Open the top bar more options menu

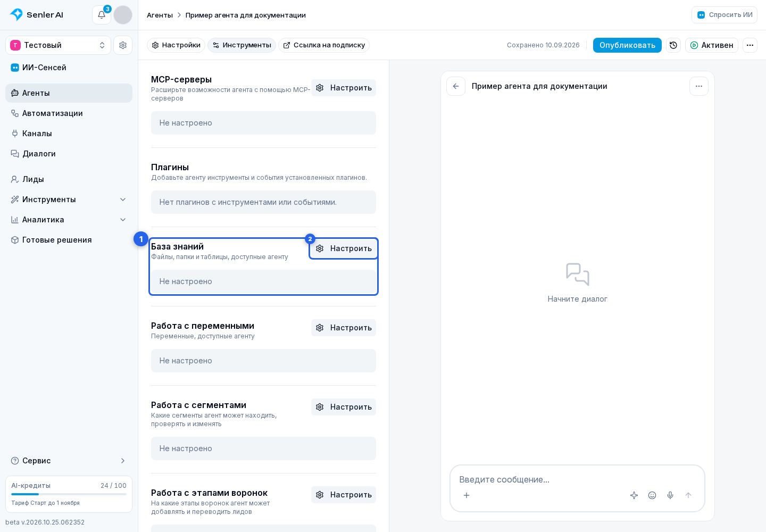click(x=750, y=45)
